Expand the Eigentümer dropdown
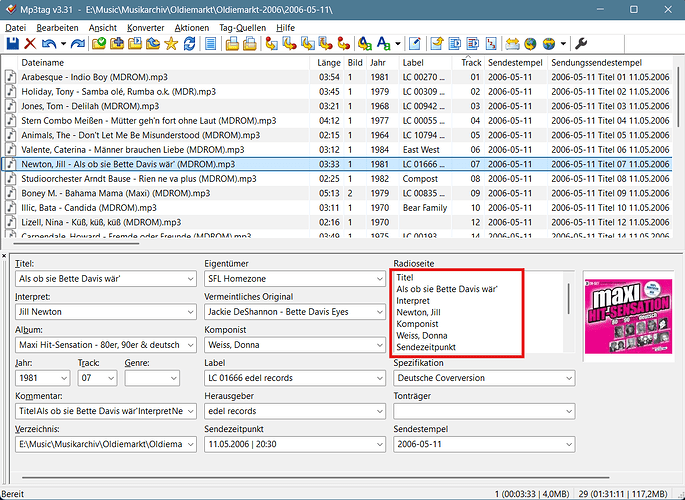This screenshot has height=500, width=685. pos(380,279)
